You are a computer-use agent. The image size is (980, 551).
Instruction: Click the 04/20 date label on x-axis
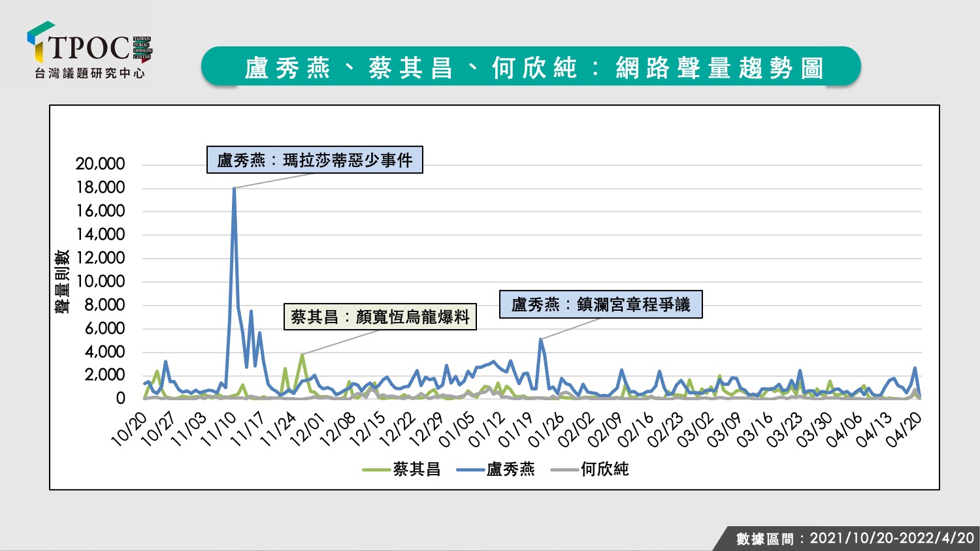pos(904,429)
